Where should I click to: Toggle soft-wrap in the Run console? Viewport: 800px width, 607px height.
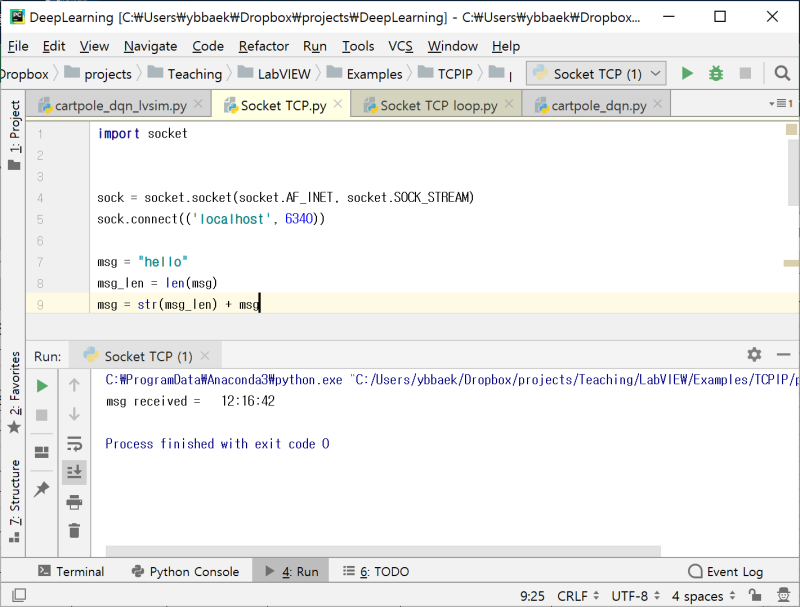tap(74, 444)
